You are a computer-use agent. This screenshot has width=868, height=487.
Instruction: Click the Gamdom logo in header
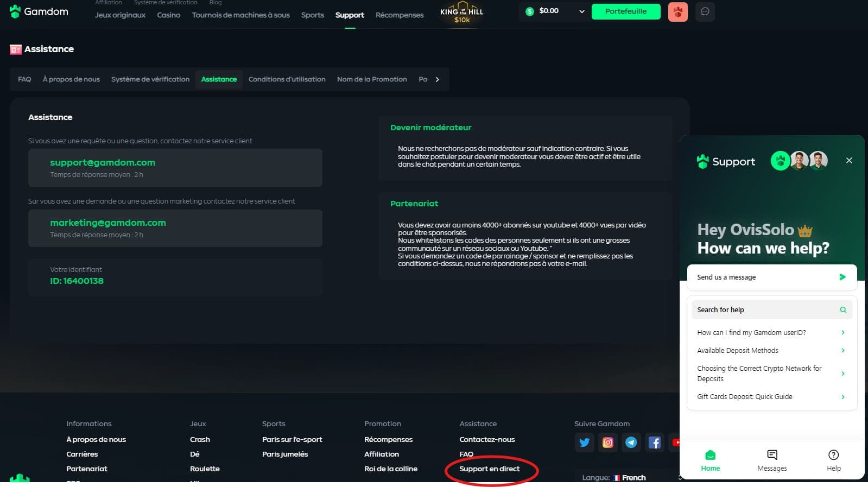pos(39,11)
